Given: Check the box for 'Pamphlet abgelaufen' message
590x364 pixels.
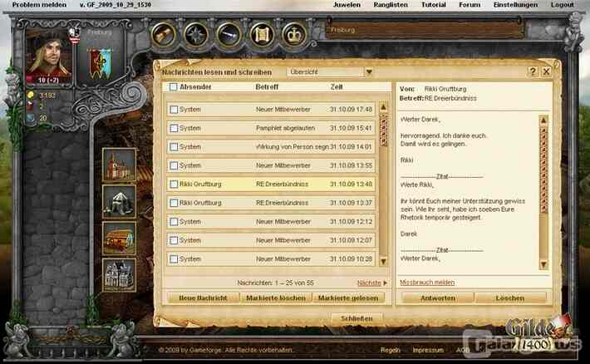Looking at the screenshot, I should coord(174,128).
